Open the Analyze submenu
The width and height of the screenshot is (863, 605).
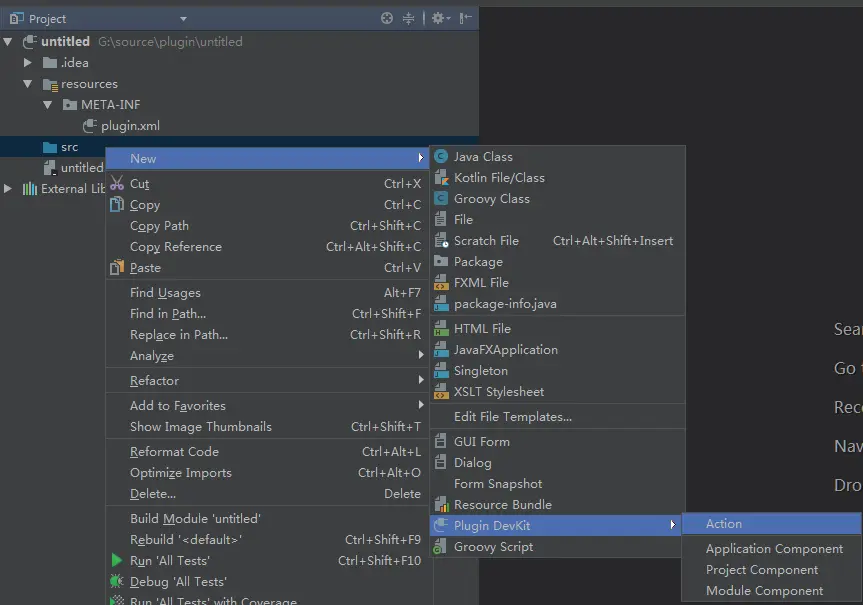coord(267,356)
